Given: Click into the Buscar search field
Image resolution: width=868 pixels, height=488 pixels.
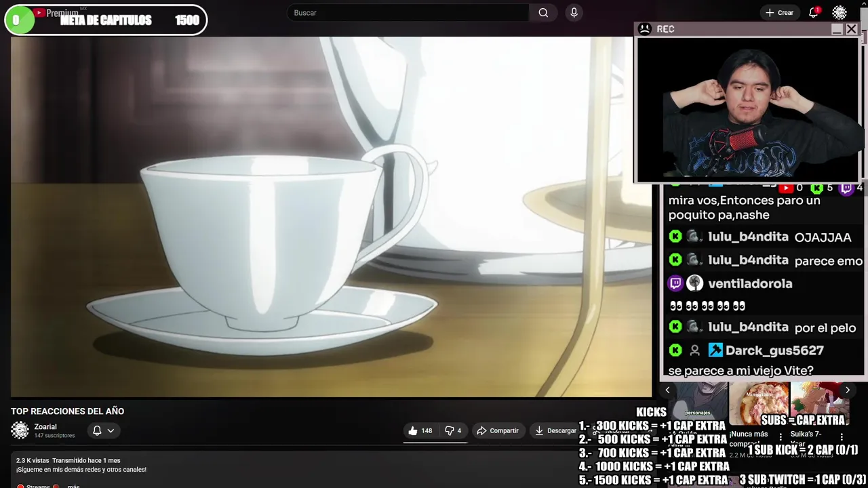Looking at the screenshot, I should point(409,13).
